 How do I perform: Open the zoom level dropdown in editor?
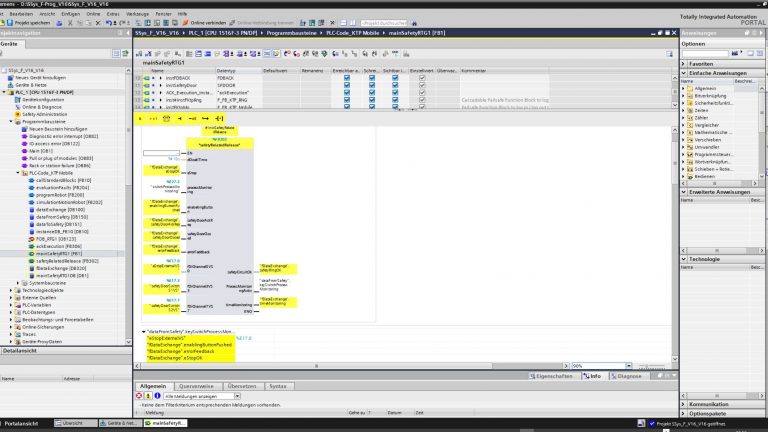[x=628, y=366]
